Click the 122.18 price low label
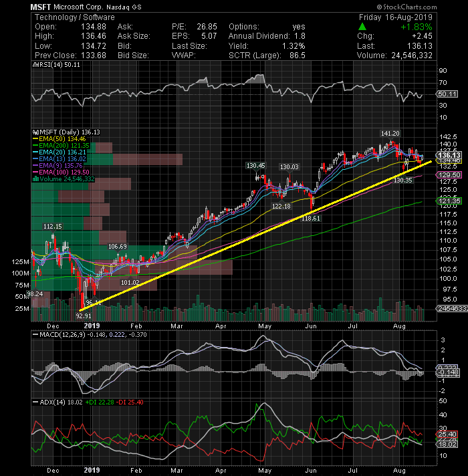The height and width of the screenshot is (476, 468). (281, 206)
